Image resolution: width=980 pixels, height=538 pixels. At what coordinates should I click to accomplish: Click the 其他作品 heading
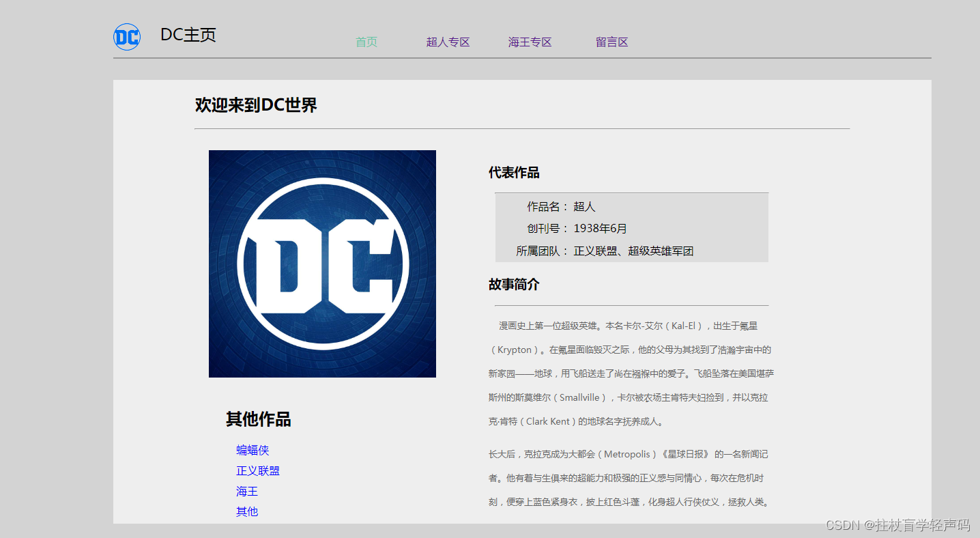(259, 419)
